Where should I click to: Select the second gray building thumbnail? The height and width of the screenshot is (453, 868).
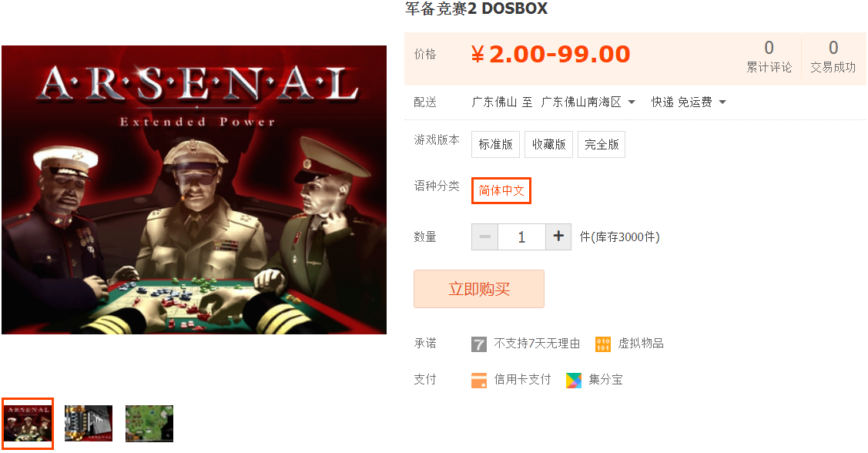tap(89, 424)
